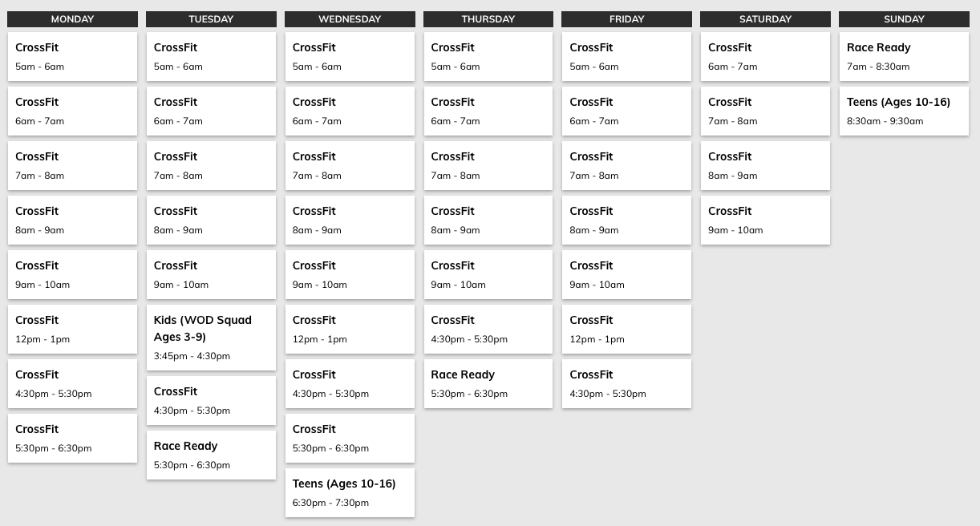Select Saturday's 9am - 10am CrossFit class
The image size is (980, 526).
pos(765,220)
